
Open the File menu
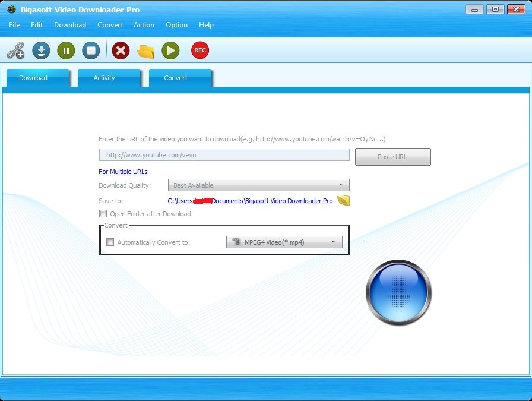(14, 25)
